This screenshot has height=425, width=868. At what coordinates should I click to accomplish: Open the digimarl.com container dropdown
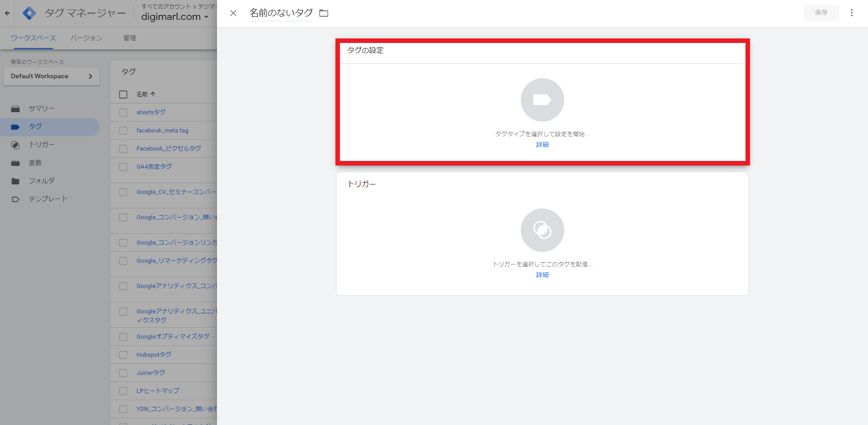(x=175, y=17)
